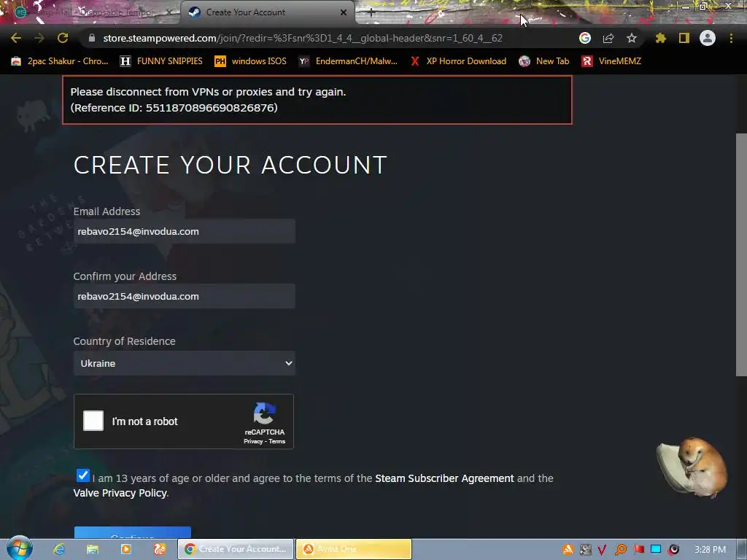The image size is (747, 560).
Task: Click the round black-and-red tray icon left of clock
Action: tap(673, 550)
